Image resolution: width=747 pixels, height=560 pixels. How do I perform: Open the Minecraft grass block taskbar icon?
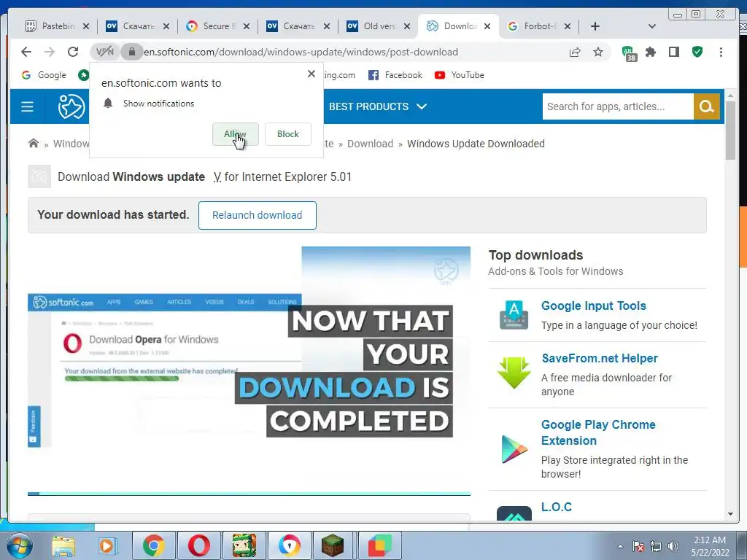pyautogui.click(x=333, y=545)
